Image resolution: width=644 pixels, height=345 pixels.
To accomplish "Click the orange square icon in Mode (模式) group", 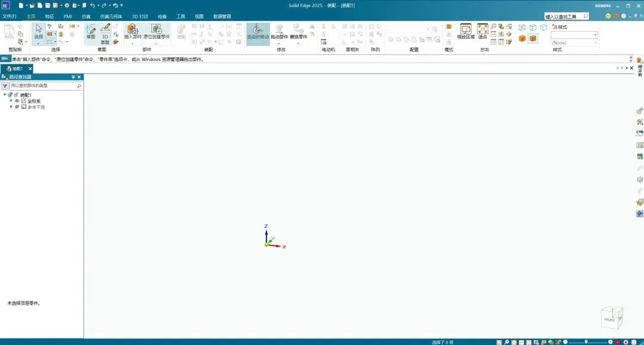I will 449,26.
